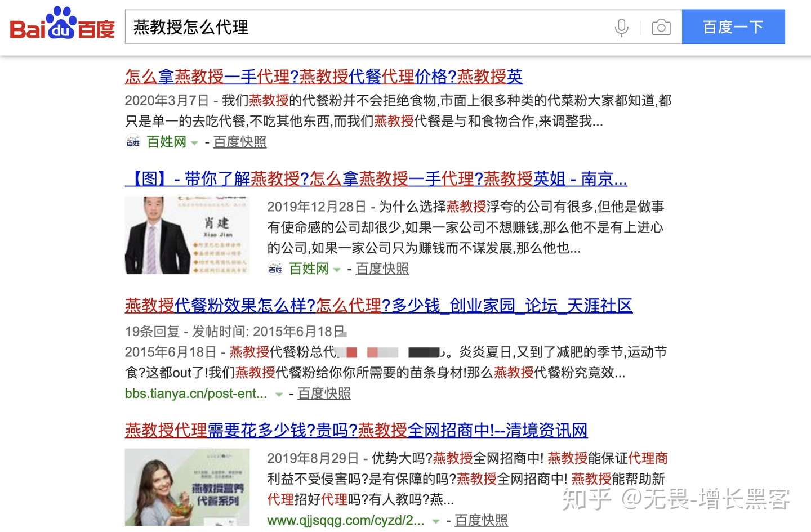Click www.qjjsqqg.com/cyzd/2... URL

(346, 520)
